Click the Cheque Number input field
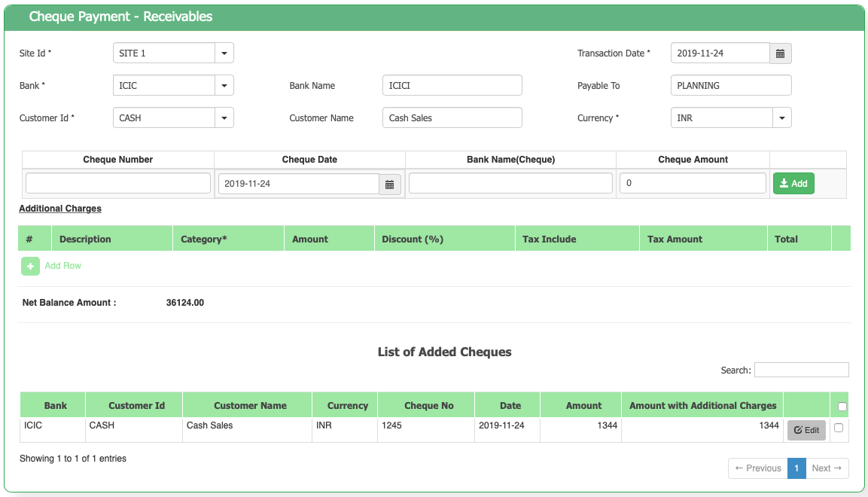The height and width of the screenshot is (497, 868). [118, 183]
